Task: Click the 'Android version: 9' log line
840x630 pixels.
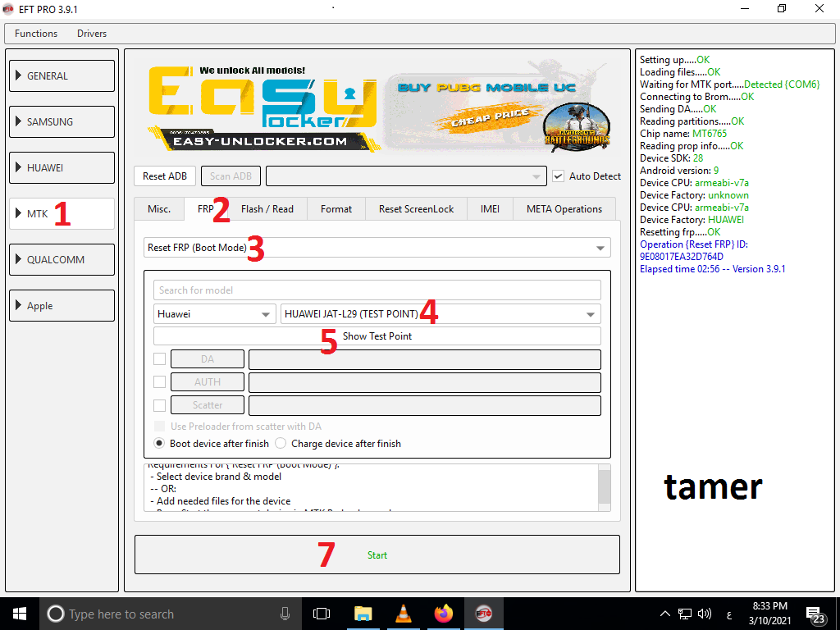Action: (x=679, y=171)
